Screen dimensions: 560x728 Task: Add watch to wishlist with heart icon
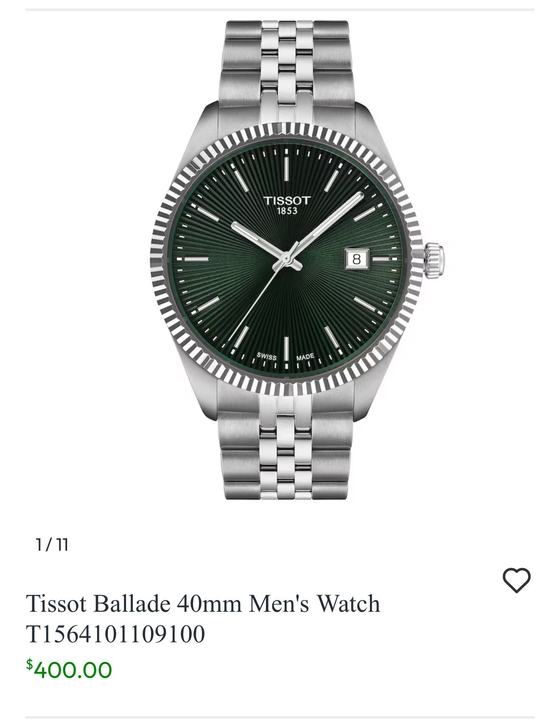516,580
